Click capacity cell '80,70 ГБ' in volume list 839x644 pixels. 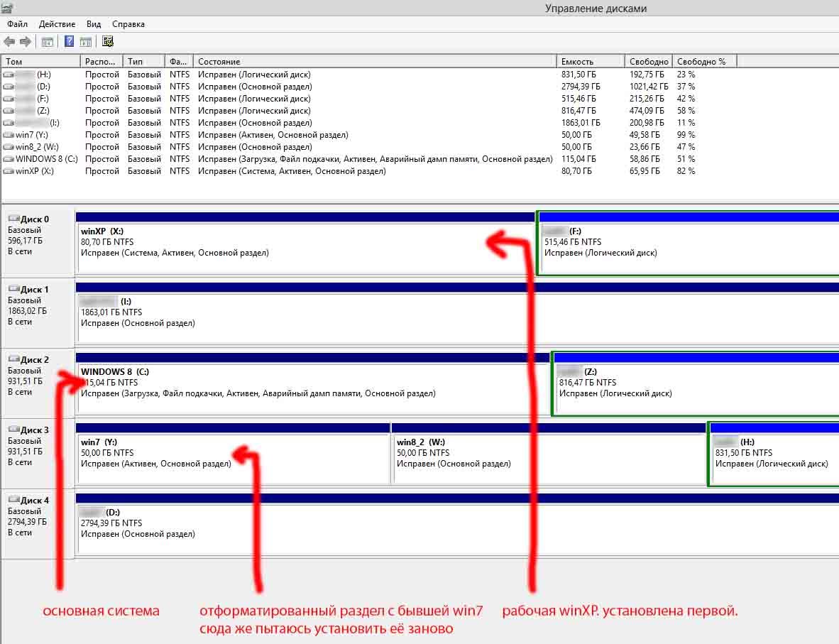(576, 171)
